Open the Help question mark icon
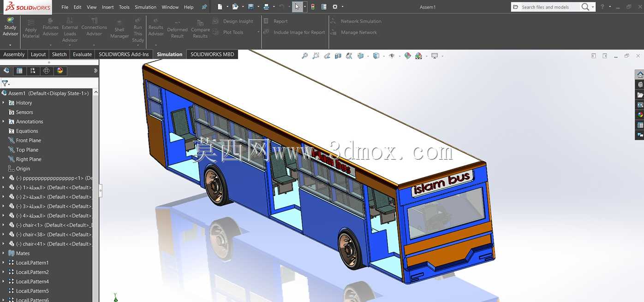Viewport: 644px width, 302px height. [x=602, y=7]
